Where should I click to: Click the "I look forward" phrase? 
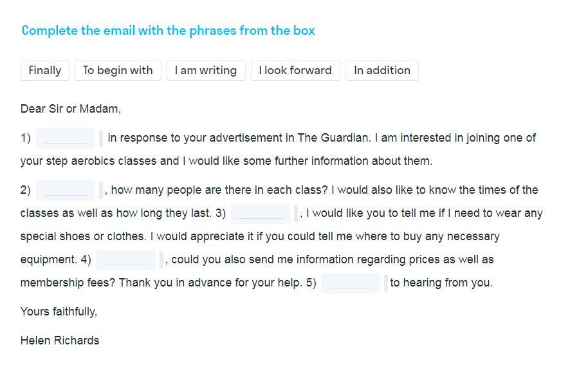[x=295, y=70]
